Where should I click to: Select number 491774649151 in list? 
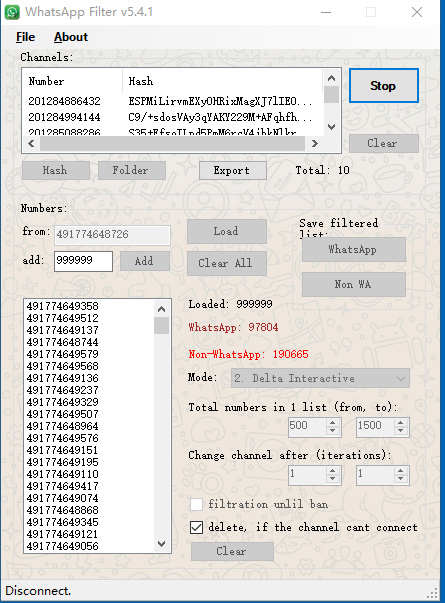(x=62, y=450)
